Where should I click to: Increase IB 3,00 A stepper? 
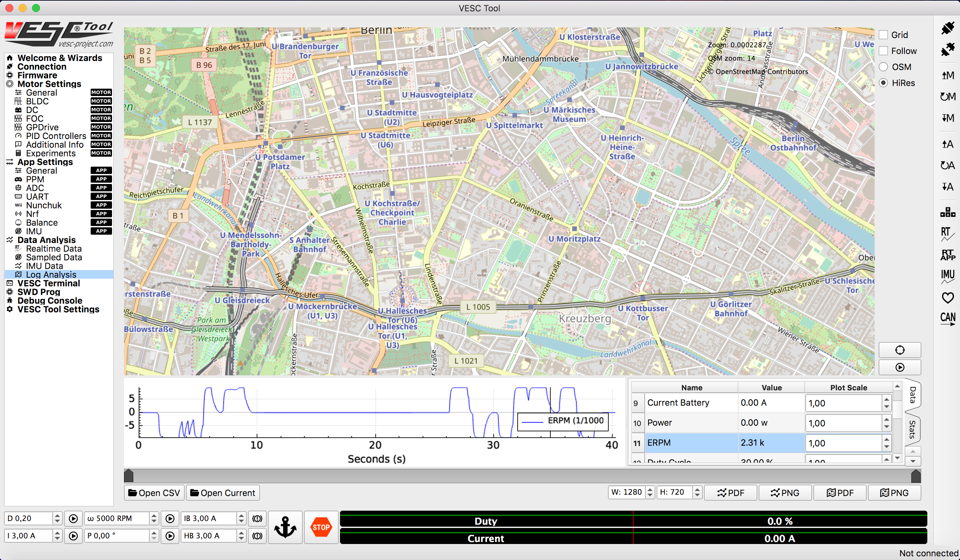[241, 515]
